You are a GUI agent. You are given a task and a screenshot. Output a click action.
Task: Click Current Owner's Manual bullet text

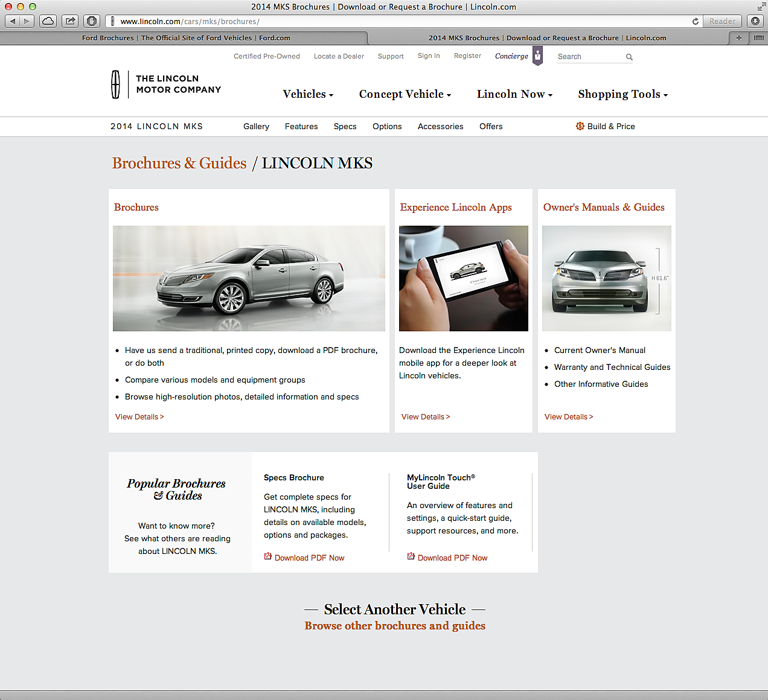600,350
